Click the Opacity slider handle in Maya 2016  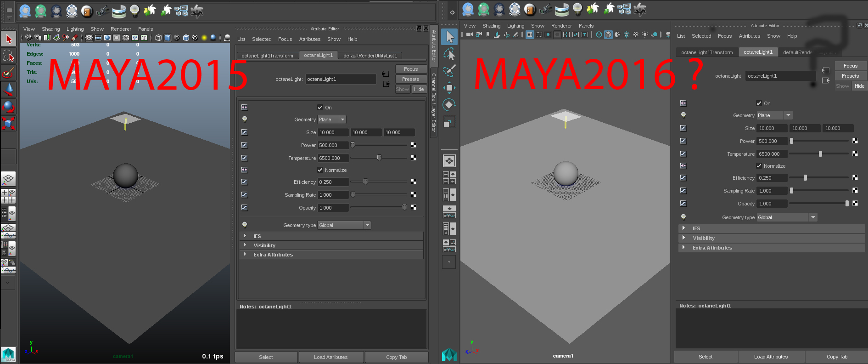(847, 204)
